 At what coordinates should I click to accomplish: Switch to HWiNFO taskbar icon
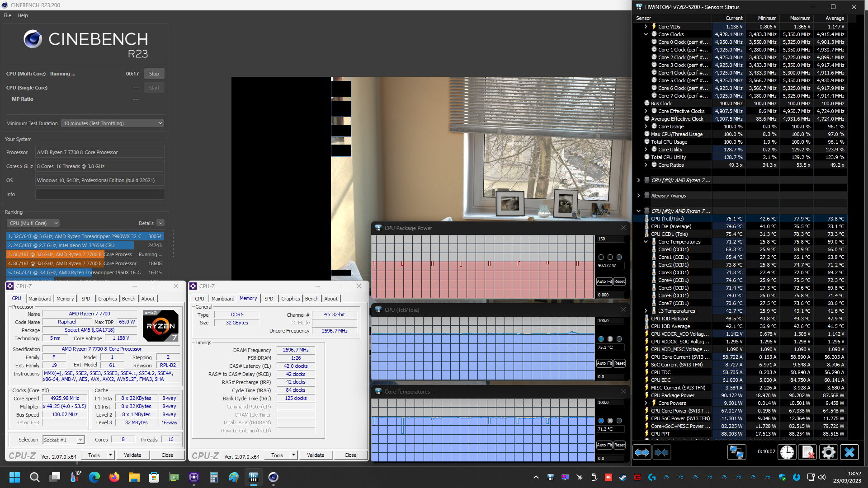click(x=254, y=477)
